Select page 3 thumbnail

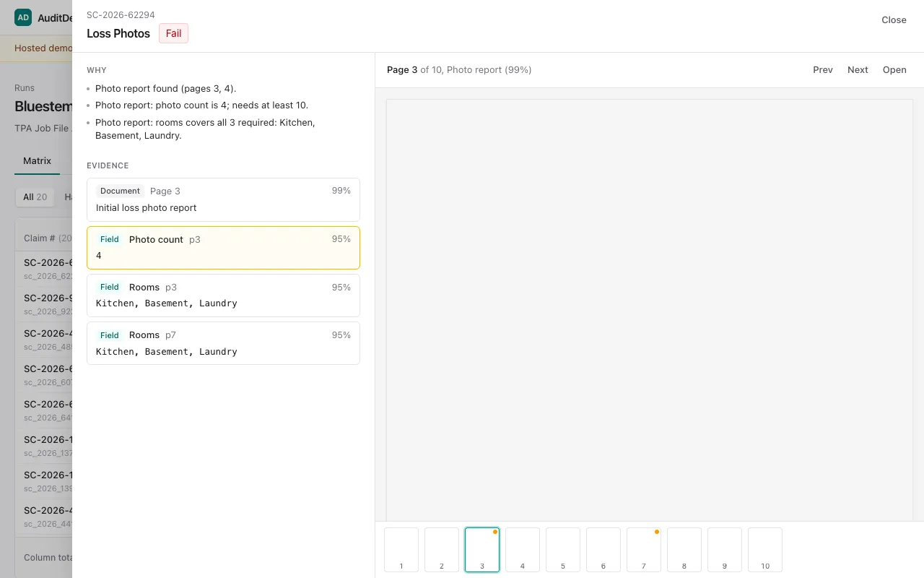[x=482, y=550]
